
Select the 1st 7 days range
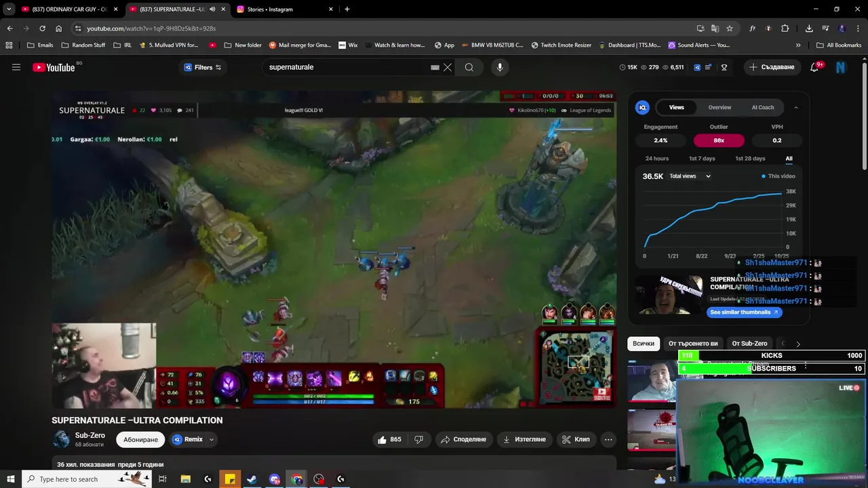pyautogui.click(x=702, y=159)
